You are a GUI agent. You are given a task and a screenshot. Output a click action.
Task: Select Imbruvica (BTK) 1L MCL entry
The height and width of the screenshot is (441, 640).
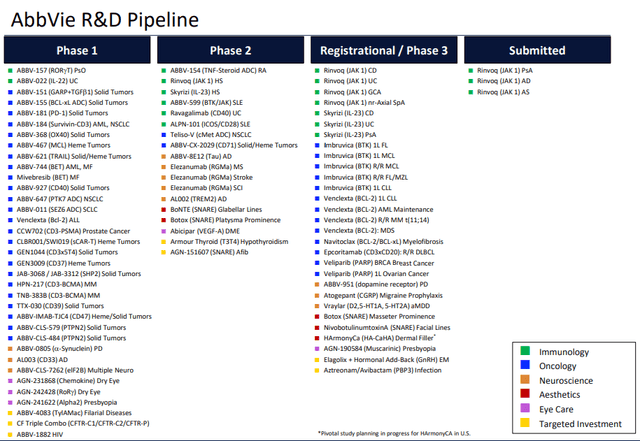click(x=359, y=156)
